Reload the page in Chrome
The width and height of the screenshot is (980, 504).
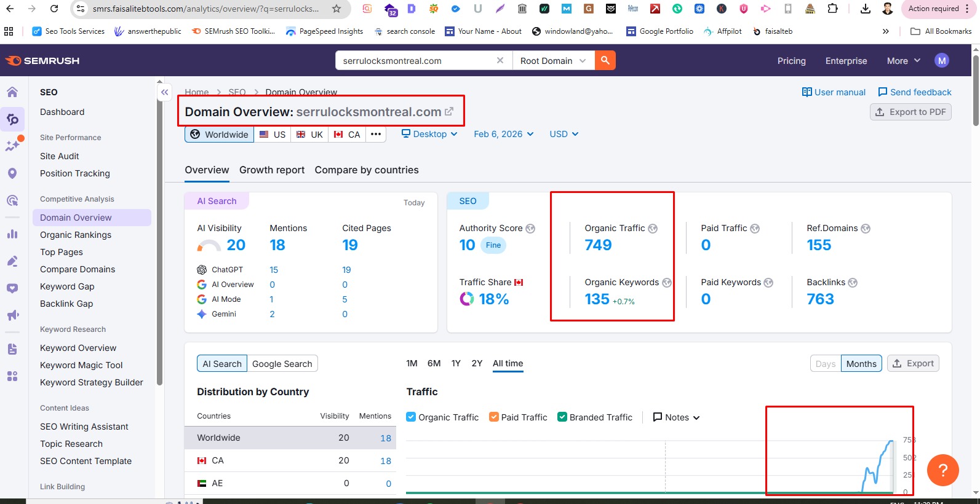coord(54,9)
